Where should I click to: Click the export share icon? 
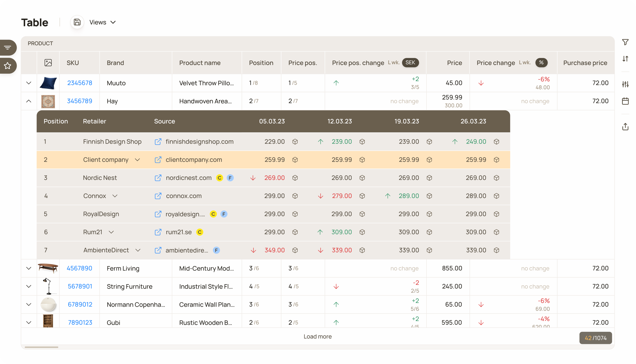pos(625,127)
